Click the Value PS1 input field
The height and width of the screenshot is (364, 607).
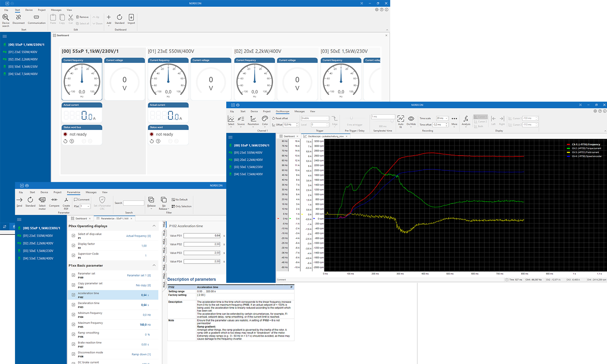click(202, 236)
